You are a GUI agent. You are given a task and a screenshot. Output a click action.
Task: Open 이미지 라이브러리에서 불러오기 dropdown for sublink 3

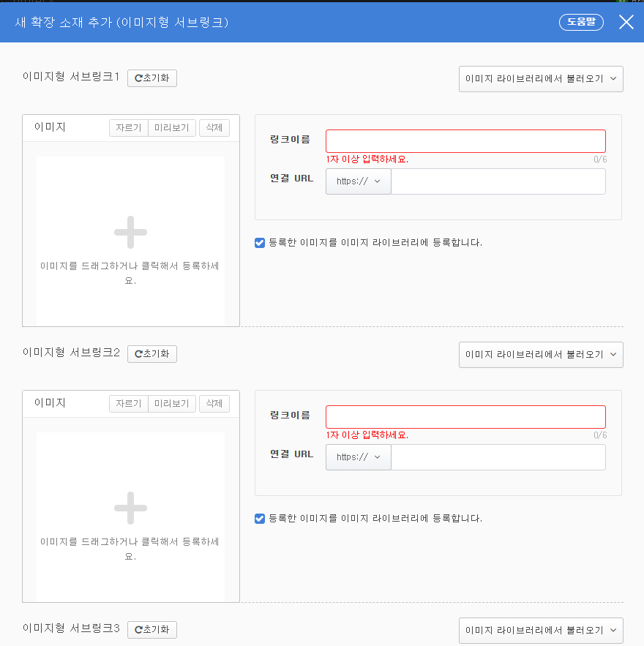click(541, 630)
